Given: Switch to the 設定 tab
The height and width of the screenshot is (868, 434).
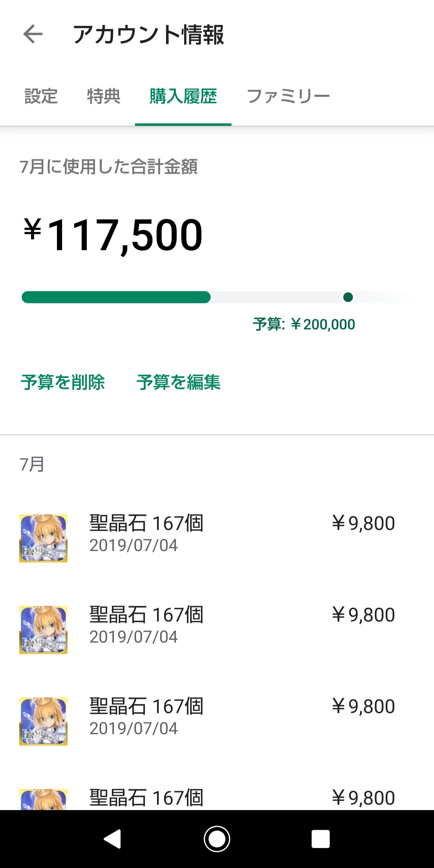Looking at the screenshot, I should [x=41, y=96].
